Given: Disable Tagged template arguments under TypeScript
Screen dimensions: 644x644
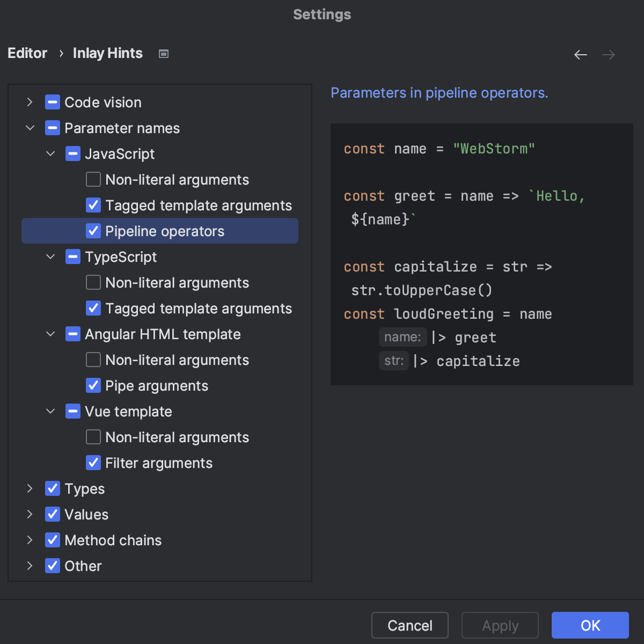Looking at the screenshot, I should [x=93, y=308].
